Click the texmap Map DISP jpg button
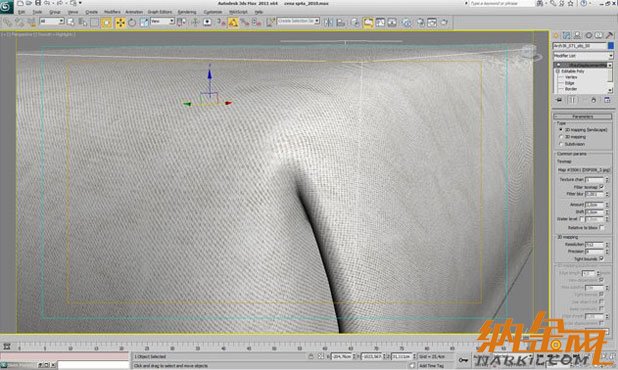 583,170
